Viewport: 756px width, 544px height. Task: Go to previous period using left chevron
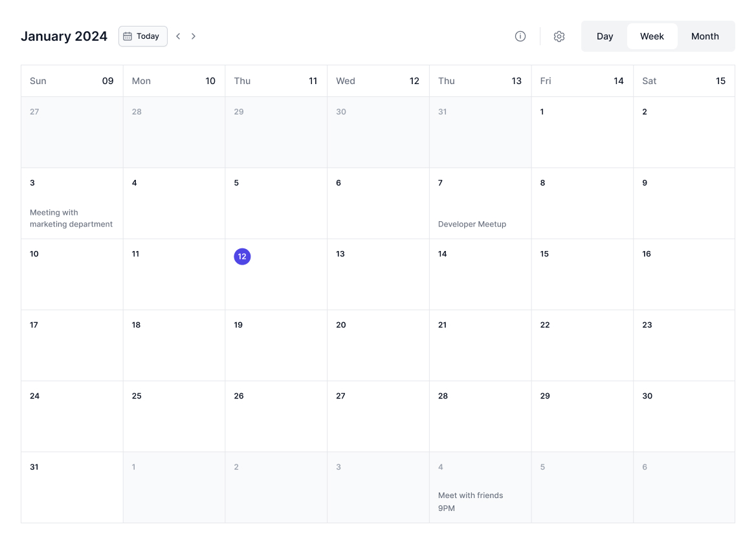click(x=178, y=36)
